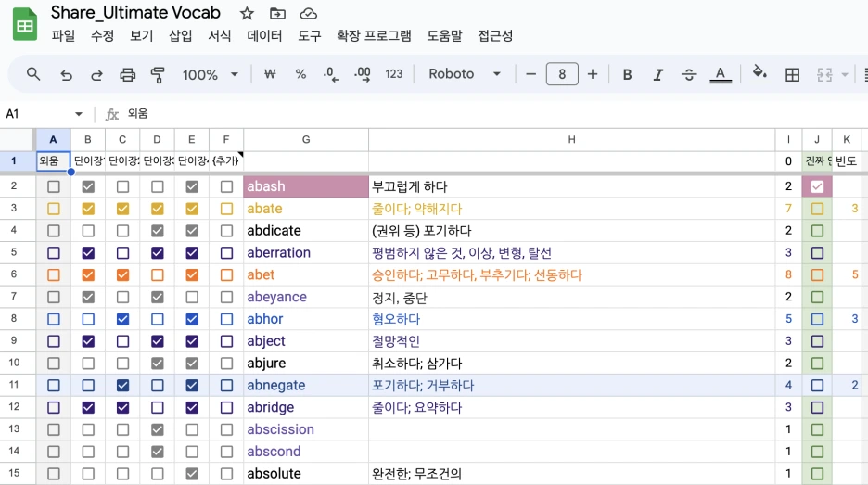The width and height of the screenshot is (868, 485).
Task: Select the cell containing 혐오하다
Action: [x=572, y=319]
